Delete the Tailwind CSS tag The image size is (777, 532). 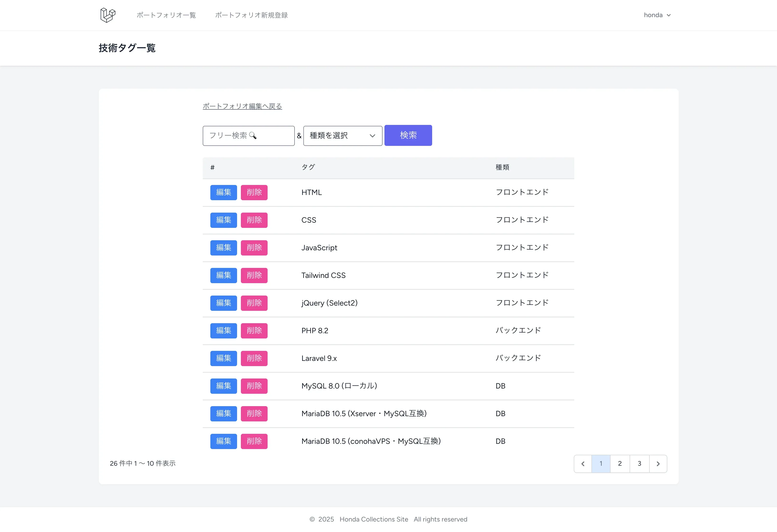(x=254, y=275)
